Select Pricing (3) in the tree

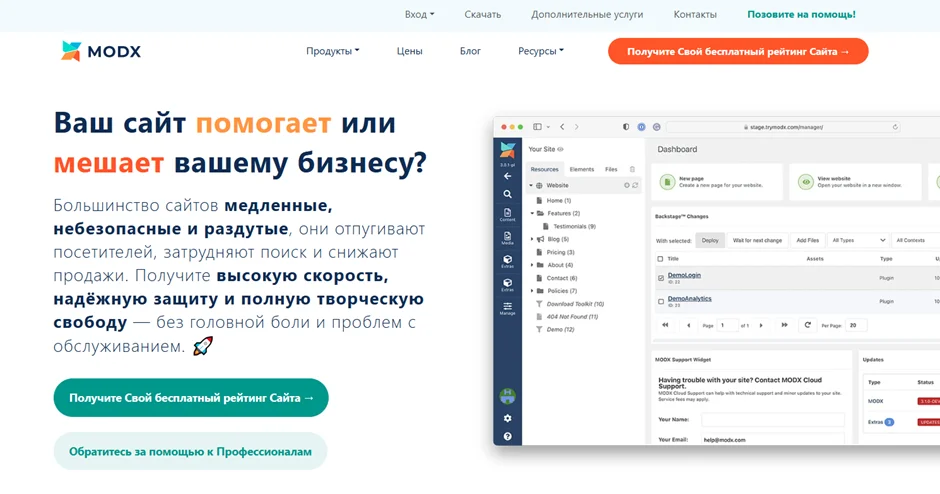[560, 252]
